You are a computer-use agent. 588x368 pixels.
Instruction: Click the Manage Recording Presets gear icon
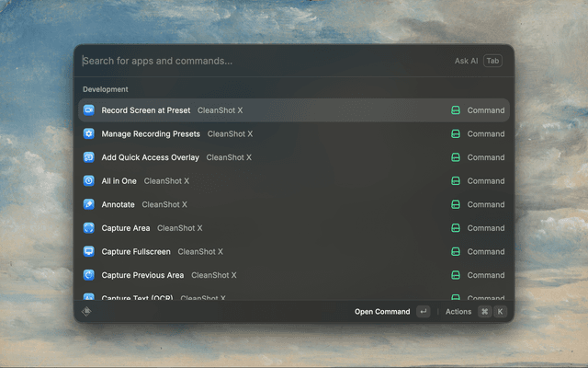pos(89,133)
